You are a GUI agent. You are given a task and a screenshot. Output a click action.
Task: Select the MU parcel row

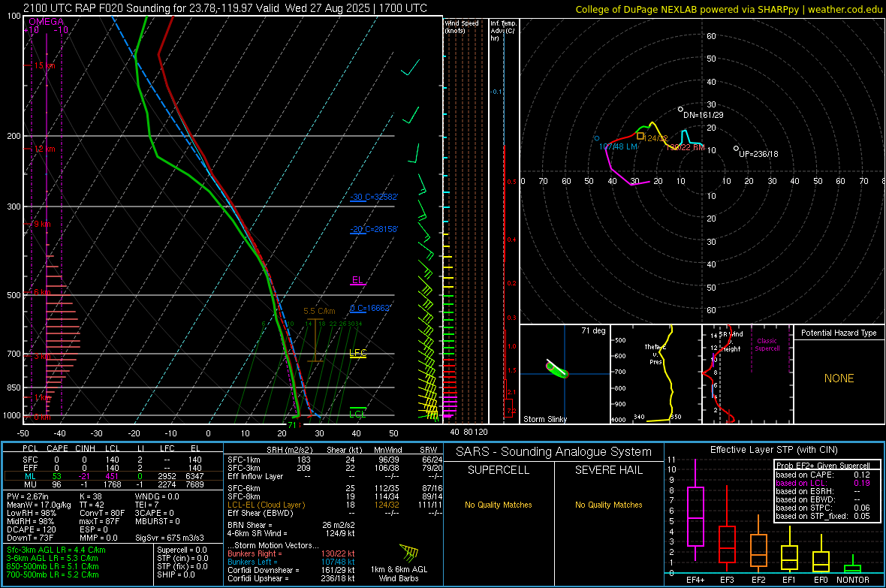tap(113, 484)
